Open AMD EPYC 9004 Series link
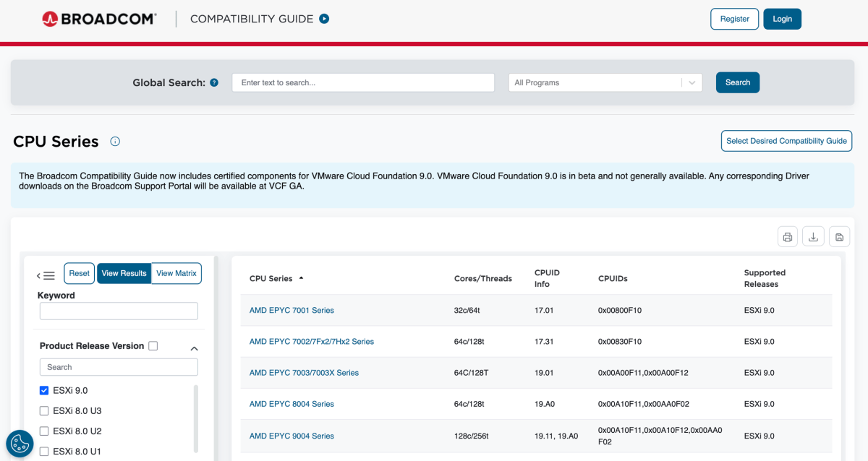The image size is (868, 461). 292,436
